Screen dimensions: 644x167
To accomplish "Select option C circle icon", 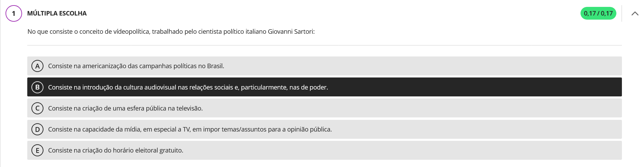I will [37, 108].
